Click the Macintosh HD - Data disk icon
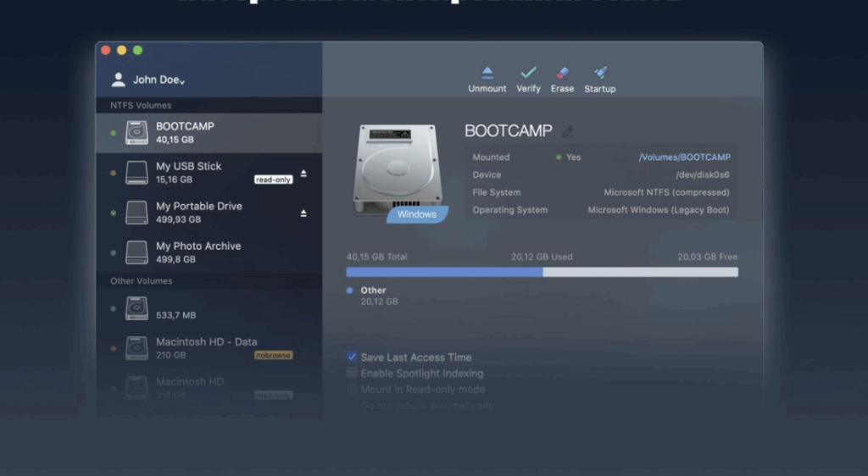 (x=136, y=348)
